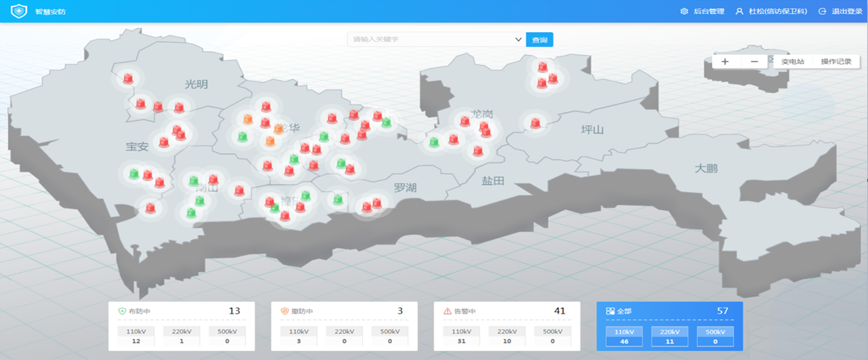
Task: Filter by the 告警中 status card
Action: (507, 326)
